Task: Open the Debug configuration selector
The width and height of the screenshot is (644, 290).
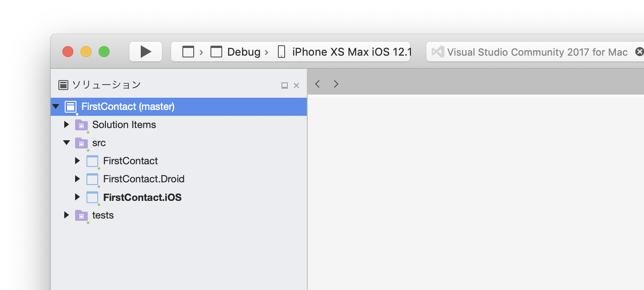Action: pyautogui.click(x=243, y=52)
